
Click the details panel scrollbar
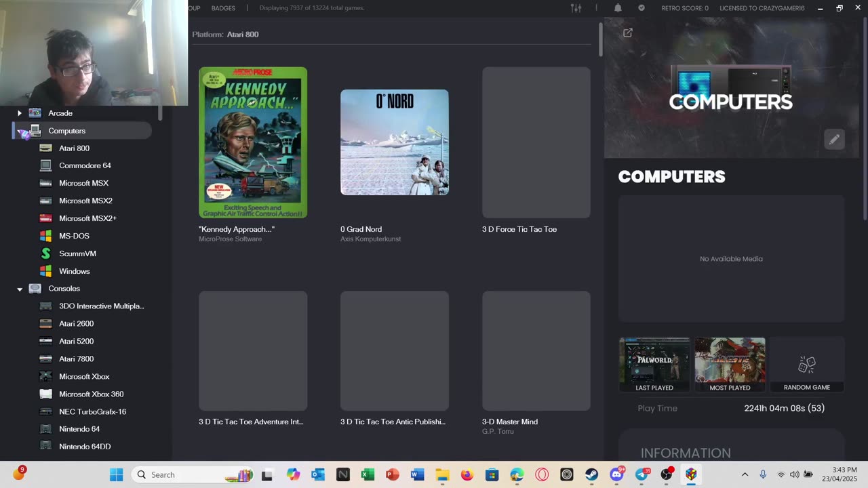(865, 119)
